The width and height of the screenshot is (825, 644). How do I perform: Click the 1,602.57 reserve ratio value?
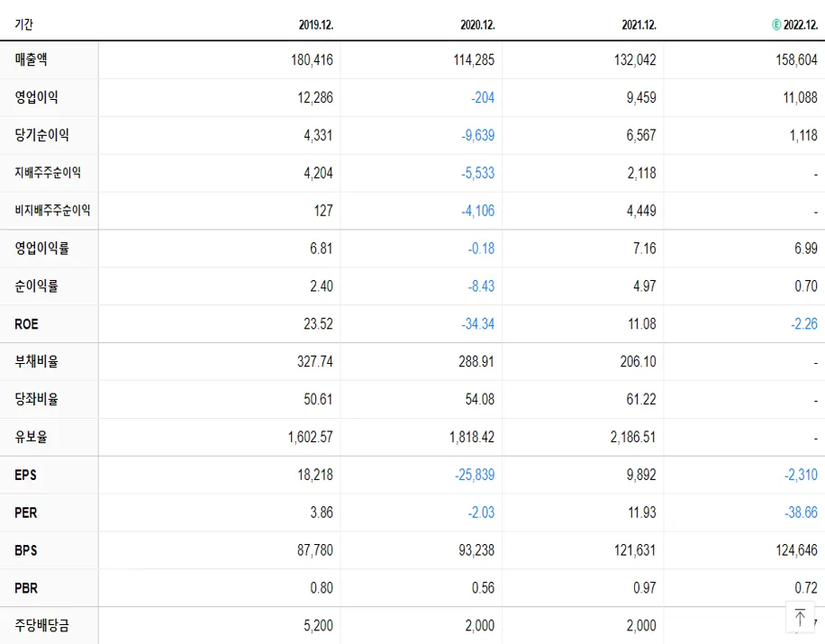[x=311, y=437]
